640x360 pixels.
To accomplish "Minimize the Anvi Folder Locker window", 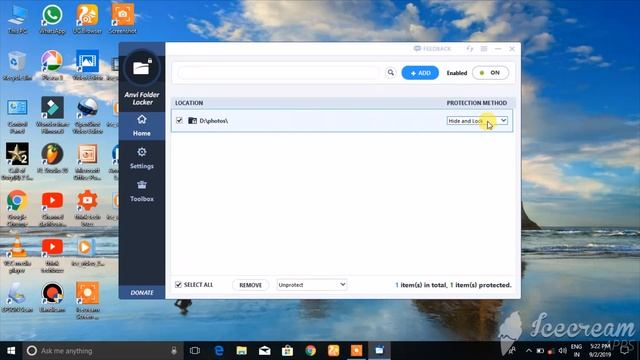I will coord(498,49).
